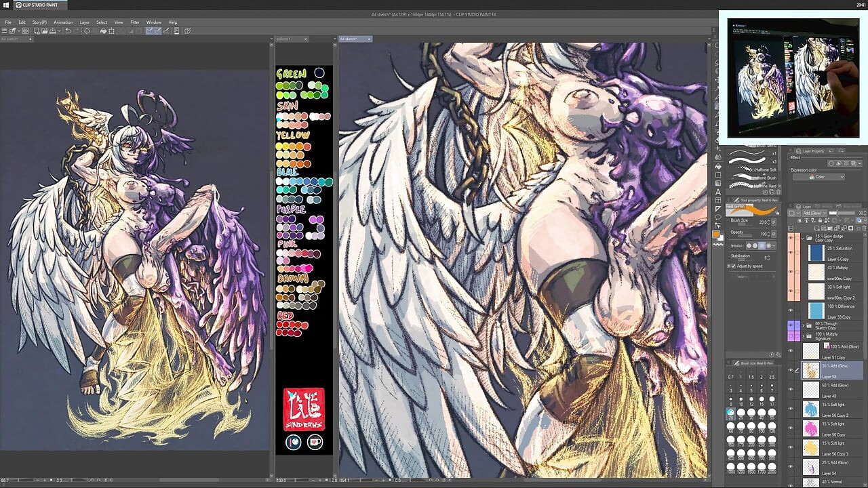Hide the Layer 6 Copy layer
The width and height of the screenshot is (868, 488).
point(790,253)
